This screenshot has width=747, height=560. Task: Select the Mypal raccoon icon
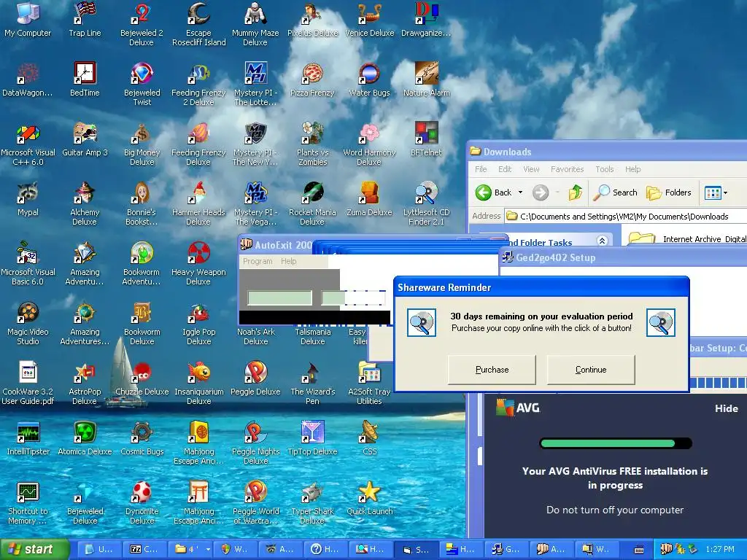tap(28, 200)
